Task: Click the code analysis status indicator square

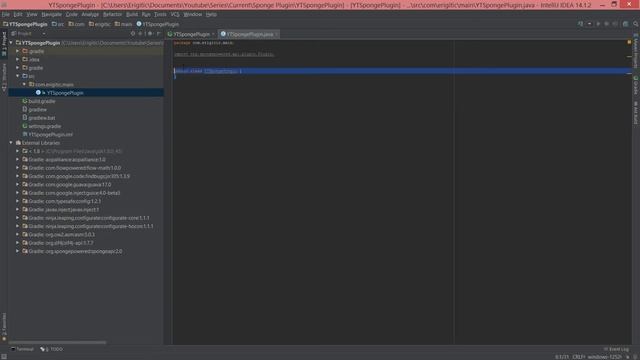Action: [x=629, y=42]
